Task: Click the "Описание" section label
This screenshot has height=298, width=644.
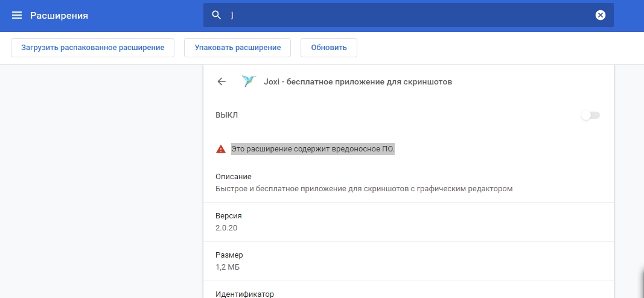Action: pyautogui.click(x=234, y=177)
